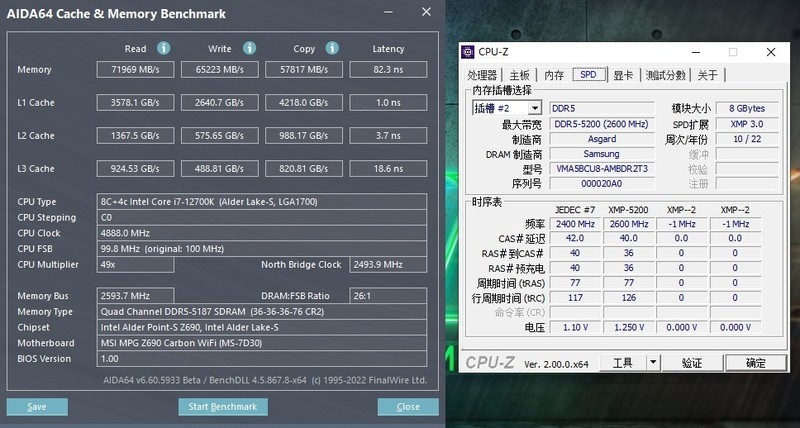The height and width of the screenshot is (428, 800).
Task: Switch to the 主板 tab in CPU-Z
Action: tap(519, 75)
